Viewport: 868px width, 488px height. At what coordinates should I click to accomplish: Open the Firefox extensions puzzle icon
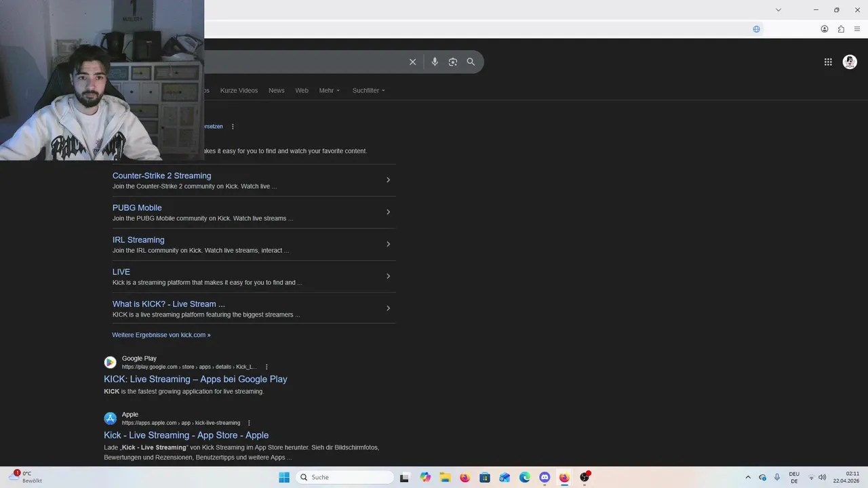841,29
